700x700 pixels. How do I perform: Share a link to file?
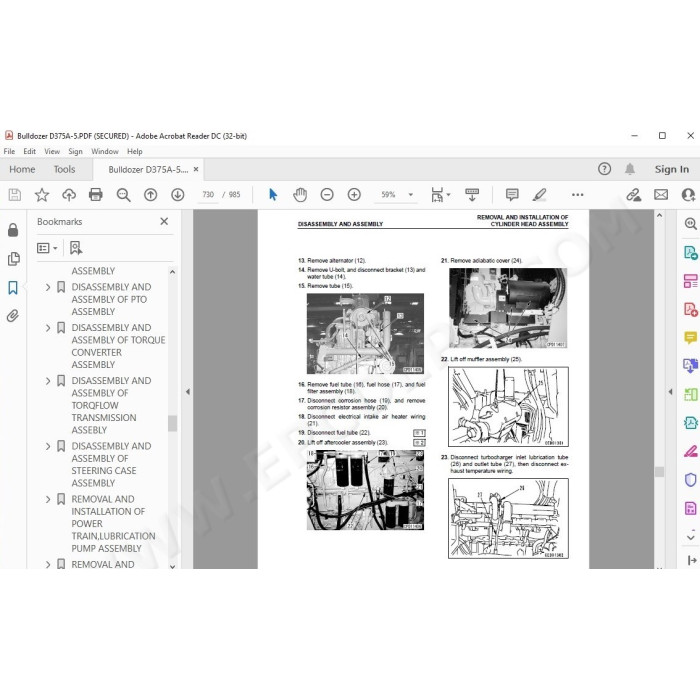633,195
